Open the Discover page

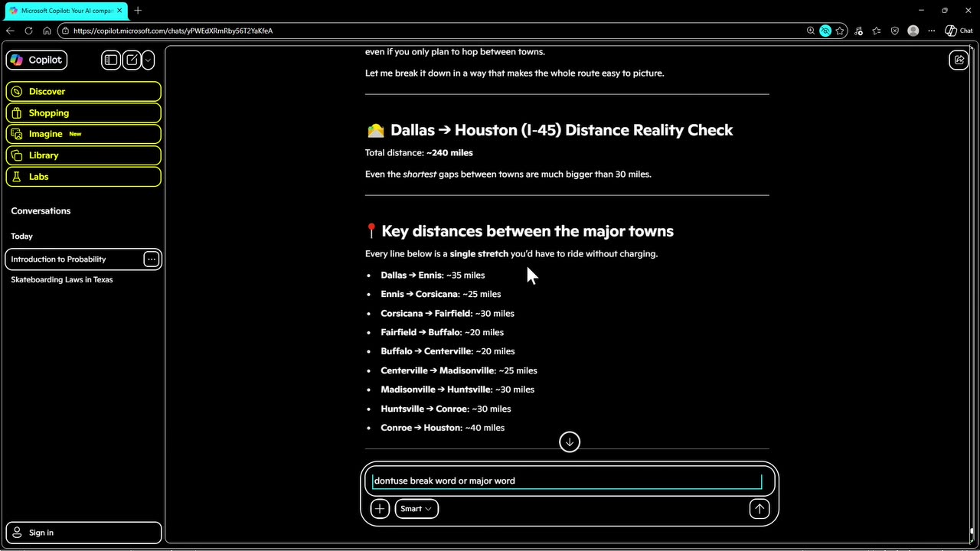point(83,91)
